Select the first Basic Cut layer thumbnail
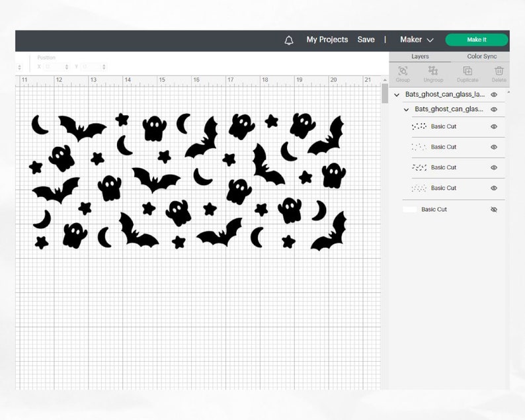Image resolution: width=525 pixels, height=420 pixels. [x=419, y=126]
